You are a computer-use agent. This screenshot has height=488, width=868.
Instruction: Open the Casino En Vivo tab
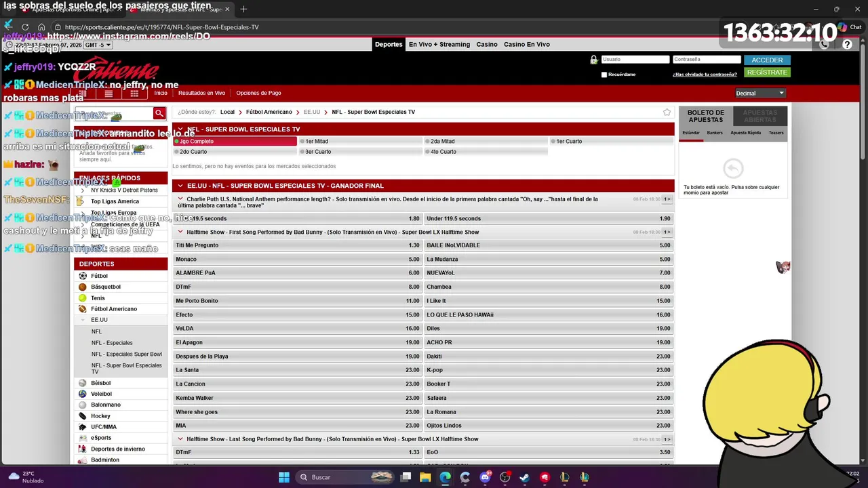(527, 44)
